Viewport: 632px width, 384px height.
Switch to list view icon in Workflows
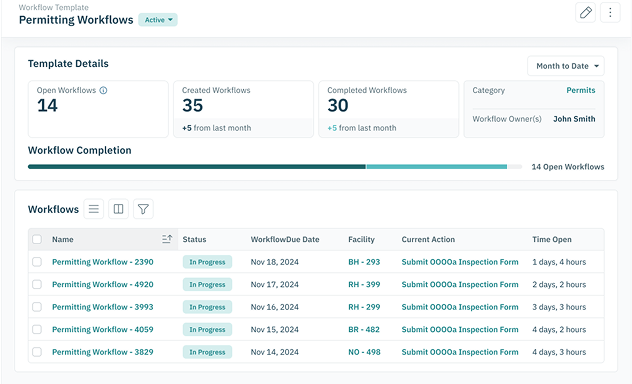pyautogui.click(x=94, y=209)
